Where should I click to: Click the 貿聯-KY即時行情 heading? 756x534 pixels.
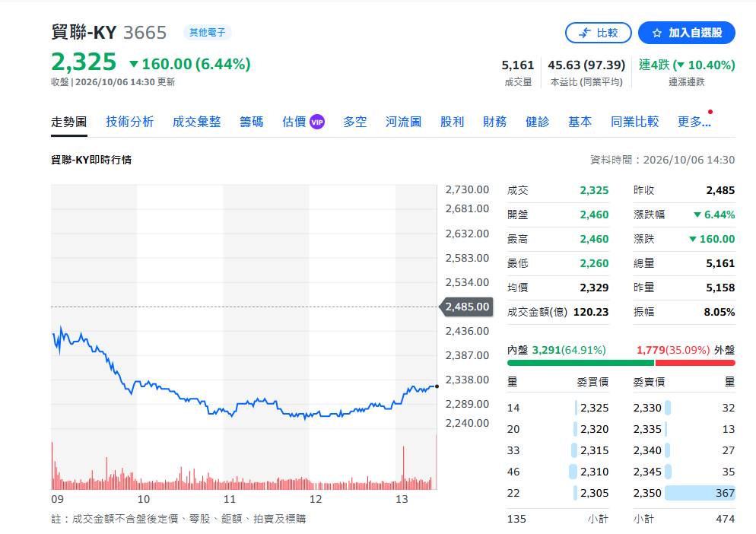[91, 160]
